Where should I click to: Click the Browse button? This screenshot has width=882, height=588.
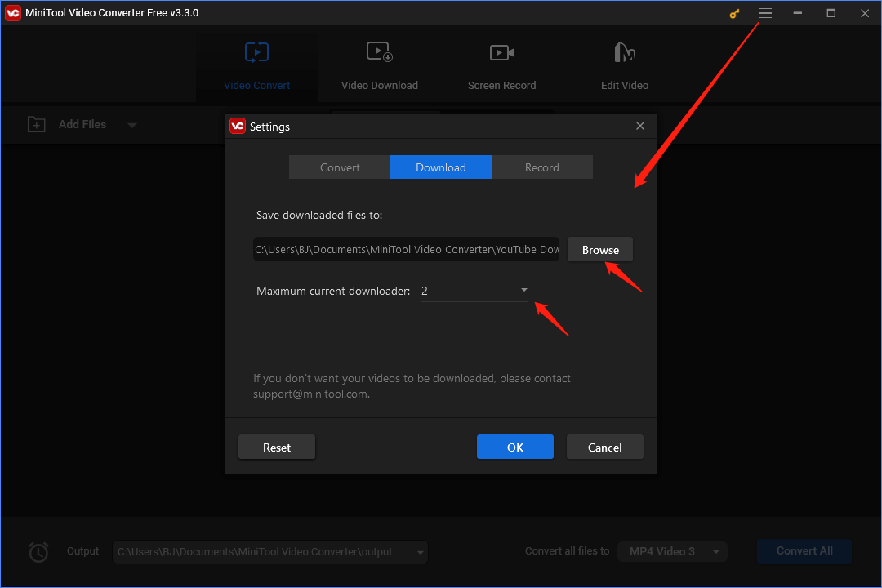[600, 249]
